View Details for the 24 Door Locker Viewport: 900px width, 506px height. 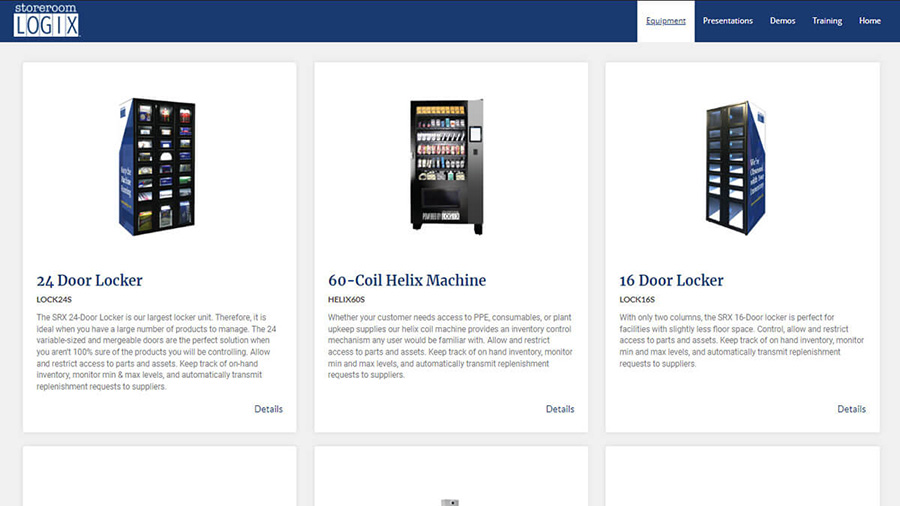tap(269, 409)
